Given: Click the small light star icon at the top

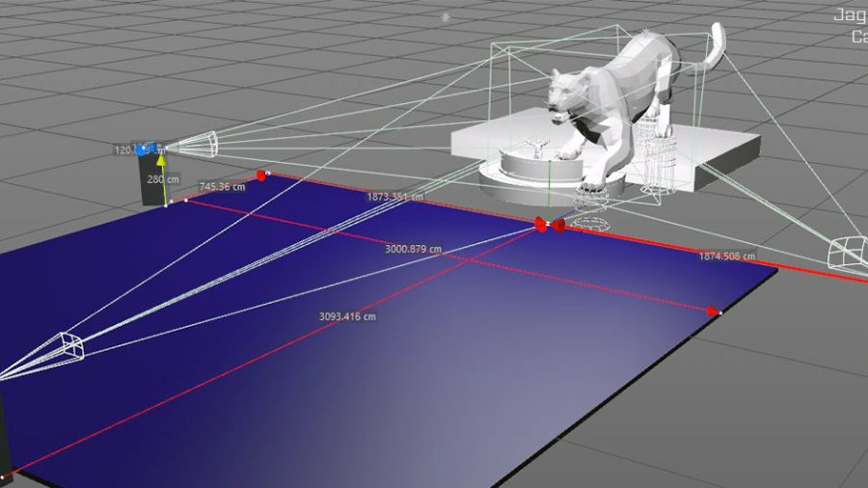Looking at the screenshot, I should (x=446, y=16).
